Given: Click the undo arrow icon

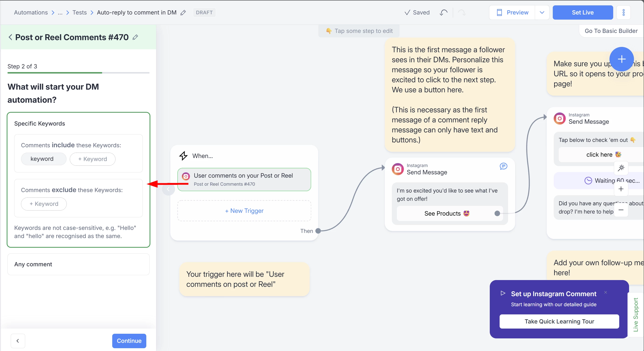Looking at the screenshot, I should [x=444, y=13].
